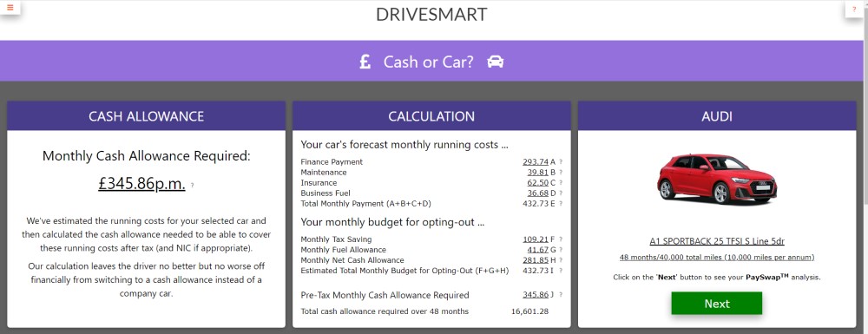868x334 pixels.
Task: Open help icon for Business Fuel row
Action: (x=560, y=193)
